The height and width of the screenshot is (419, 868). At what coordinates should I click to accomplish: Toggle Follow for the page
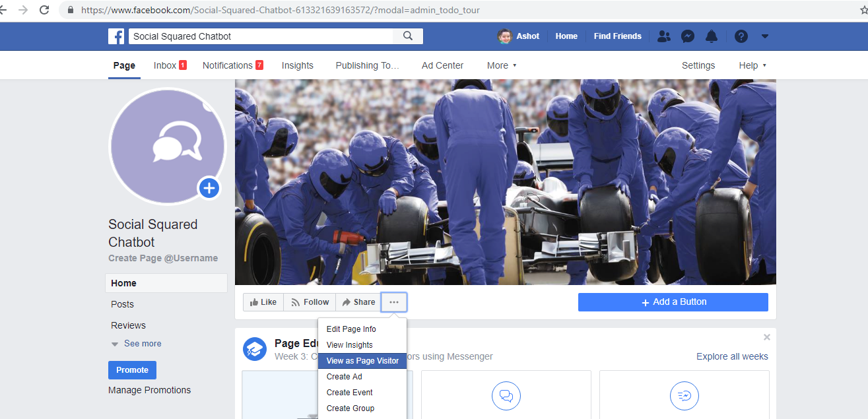pyautogui.click(x=310, y=302)
